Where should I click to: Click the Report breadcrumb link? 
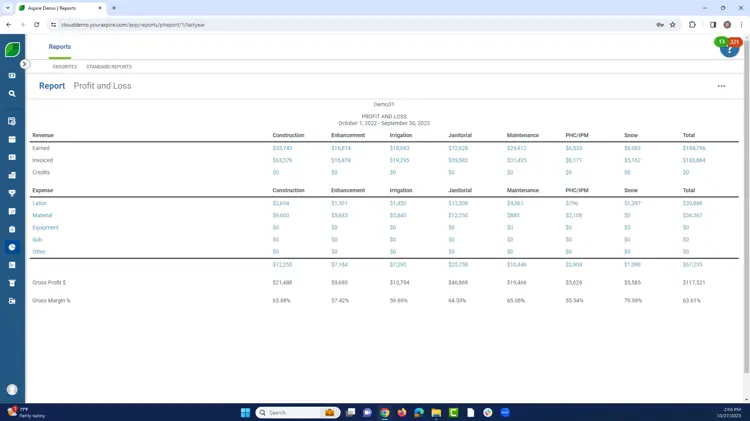click(x=52, y=86)
